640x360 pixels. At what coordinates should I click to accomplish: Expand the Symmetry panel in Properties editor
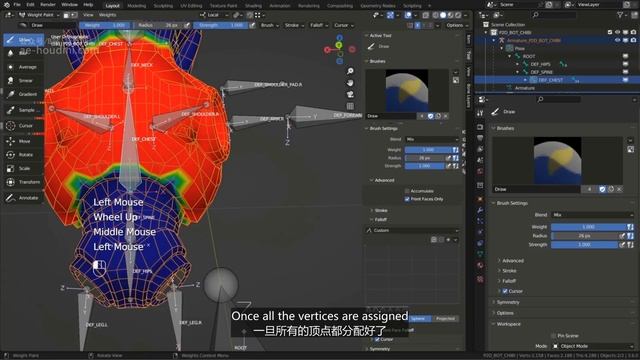click(508, 302)
